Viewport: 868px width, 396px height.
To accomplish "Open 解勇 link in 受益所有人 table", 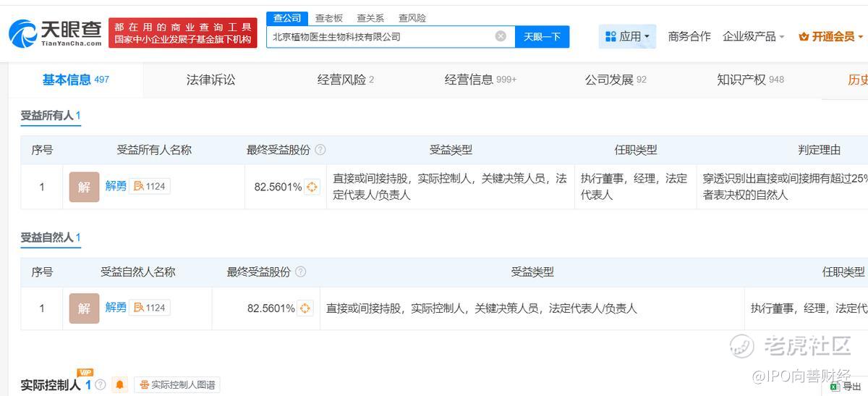I will 116,186.
